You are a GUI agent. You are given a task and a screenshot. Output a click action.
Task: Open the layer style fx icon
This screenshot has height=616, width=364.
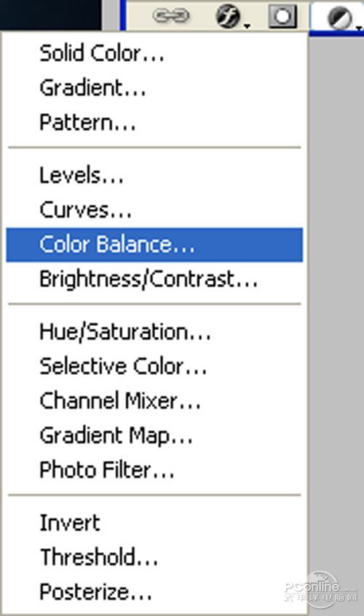click(229, 16)
